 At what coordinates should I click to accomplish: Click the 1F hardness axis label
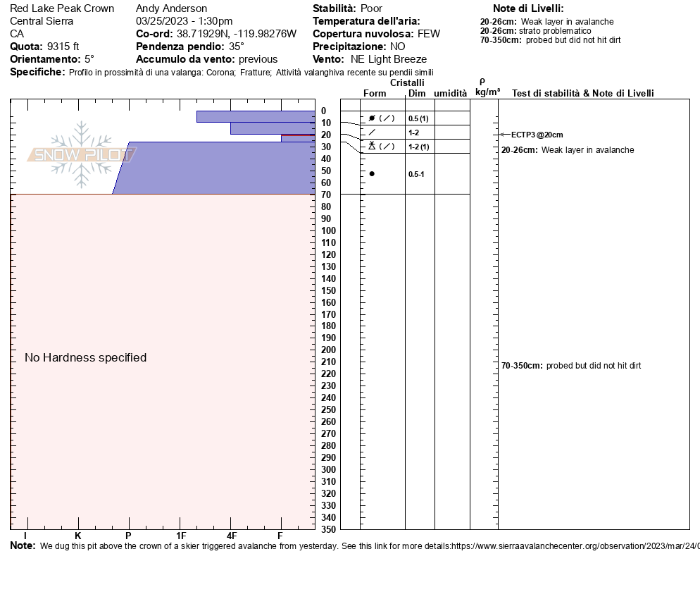[181, 536]
